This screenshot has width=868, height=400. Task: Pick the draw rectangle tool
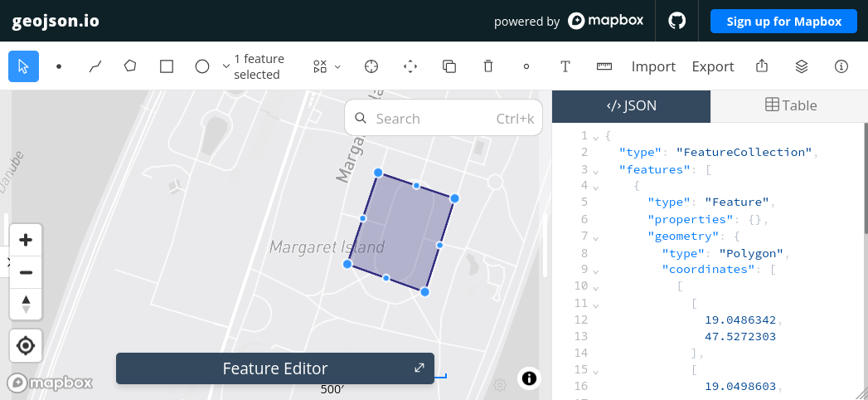[x=167, y=66]
